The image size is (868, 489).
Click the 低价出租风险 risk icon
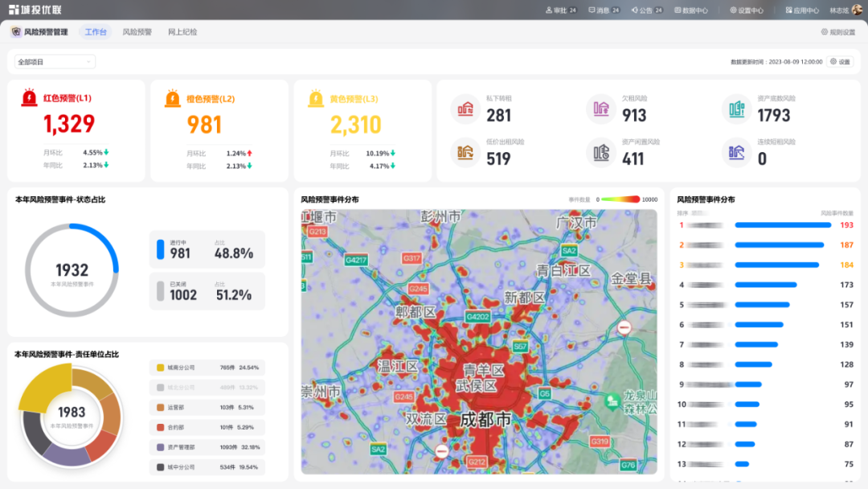click(465, 152)
